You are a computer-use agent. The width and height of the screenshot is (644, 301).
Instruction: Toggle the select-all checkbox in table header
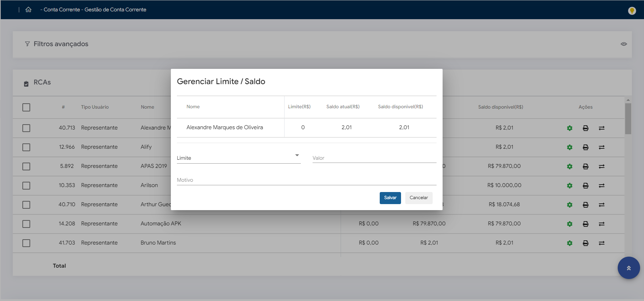[26, 107]
